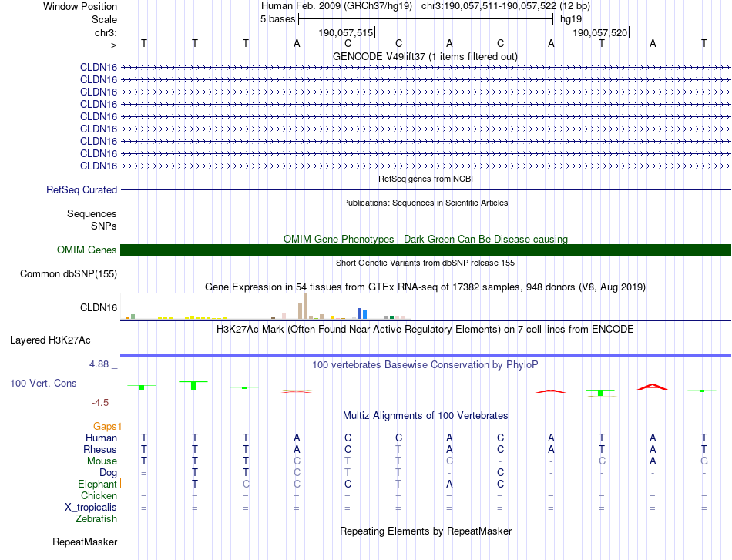Click the 4.88 PhyloP upper value
This screenshot has width=732, height=560.
[x=99, y=364]
